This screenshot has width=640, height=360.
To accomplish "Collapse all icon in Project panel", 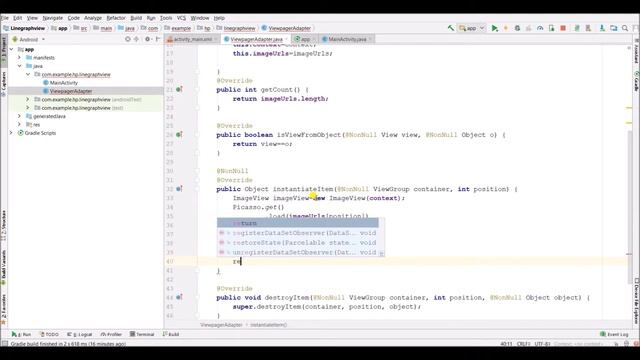I will click(136, 39).
